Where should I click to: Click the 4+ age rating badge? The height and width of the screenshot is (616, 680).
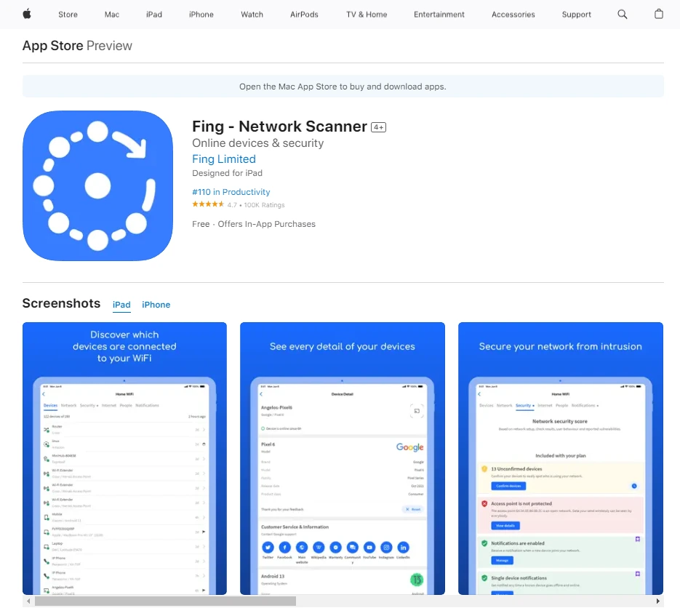pos(378,127)
